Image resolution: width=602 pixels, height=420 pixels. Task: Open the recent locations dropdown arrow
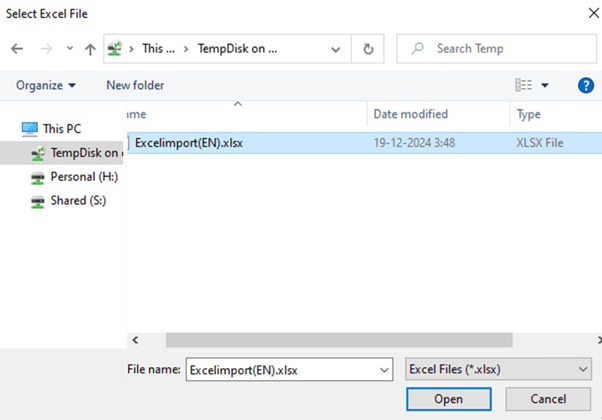[69, 49]
